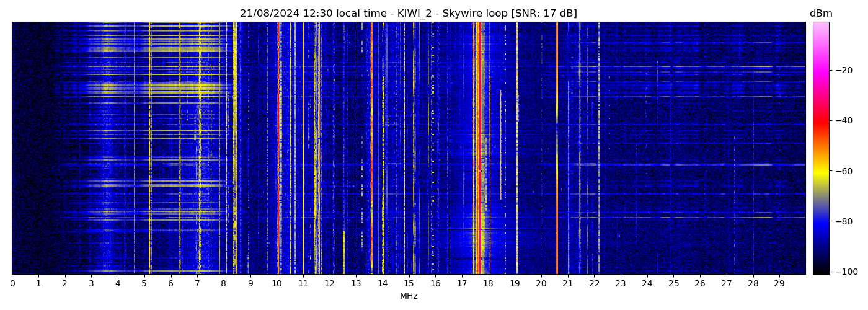This screenshot has width=868, height=310.
Task: Select the 15 MHz axis tick label
Action: (x=409, y=283)
